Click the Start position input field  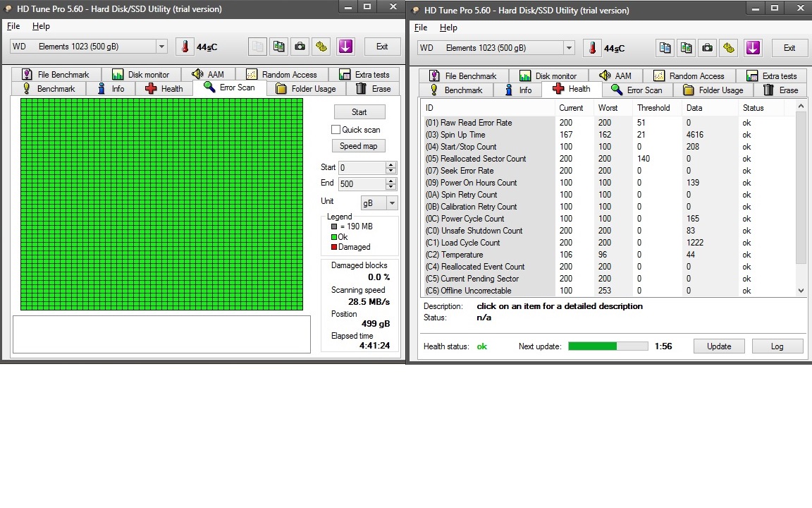[362, 167]
